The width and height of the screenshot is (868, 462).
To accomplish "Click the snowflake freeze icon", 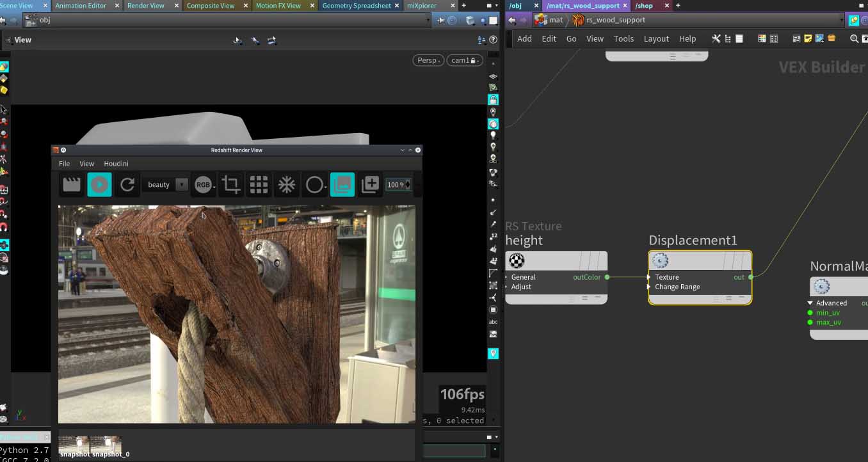I will tap(286, 185).
